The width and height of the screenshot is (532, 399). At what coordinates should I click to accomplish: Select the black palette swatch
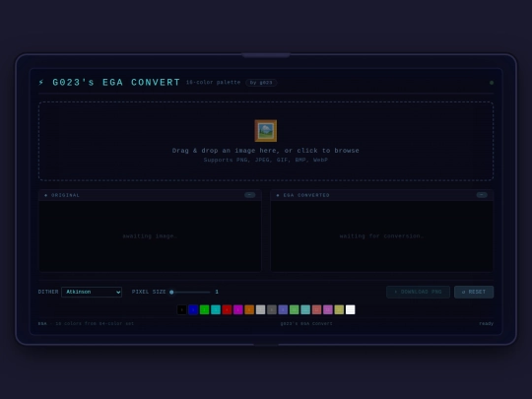(182, 309)
